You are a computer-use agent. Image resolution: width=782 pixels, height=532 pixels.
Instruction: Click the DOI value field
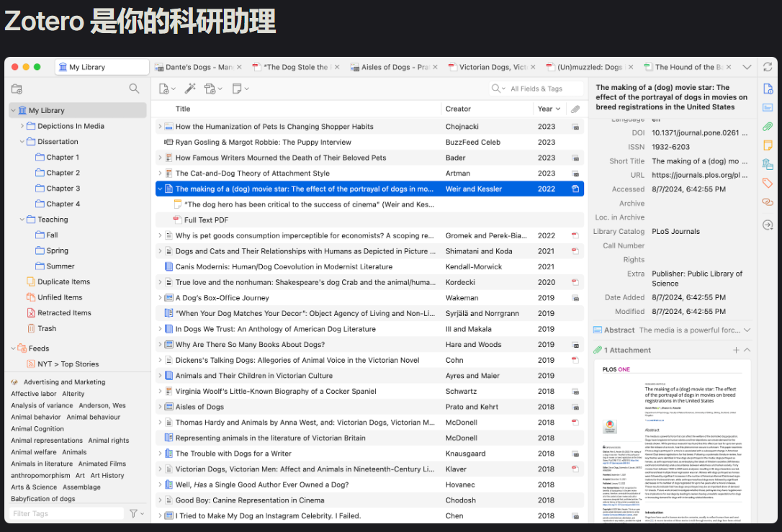coord(699,132)
